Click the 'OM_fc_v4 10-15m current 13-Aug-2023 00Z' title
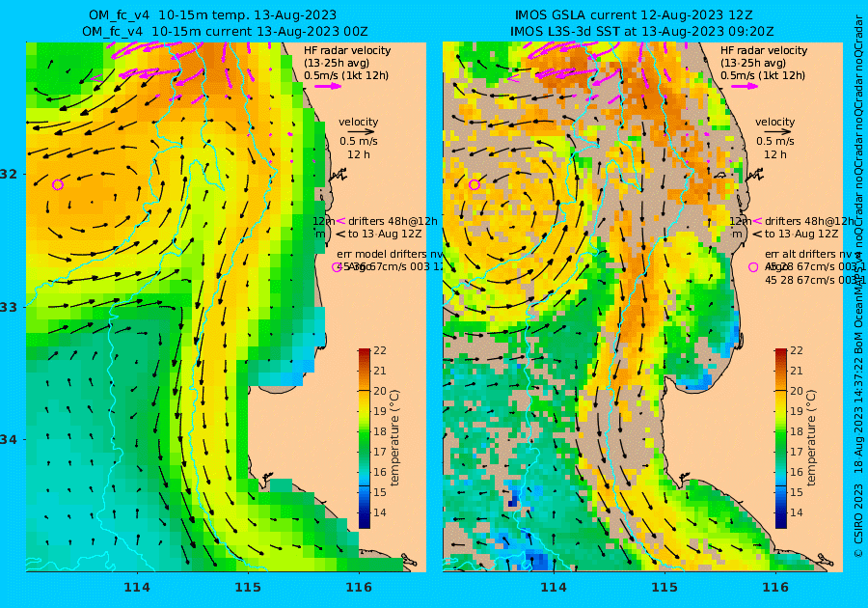 [x=225, y=32]
